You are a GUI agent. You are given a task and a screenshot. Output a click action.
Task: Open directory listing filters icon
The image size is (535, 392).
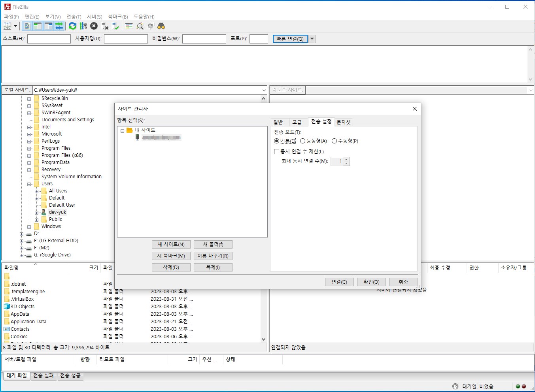129,26
